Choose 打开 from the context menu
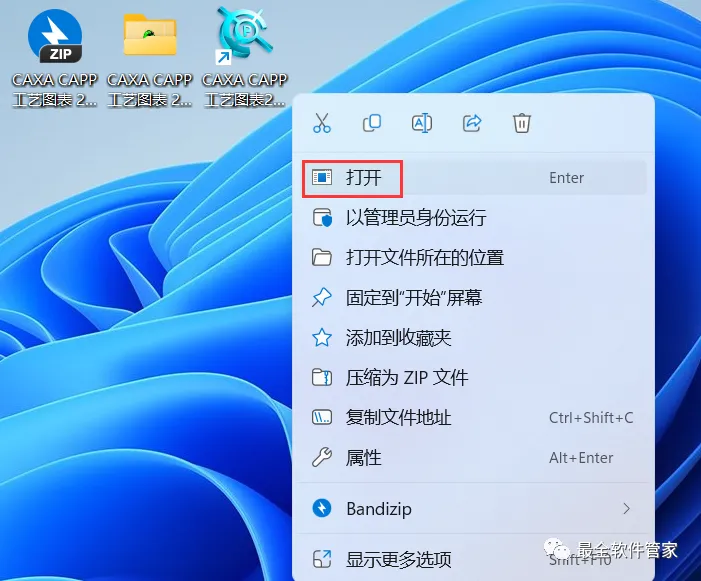The width and height of the screenshot is (701, 581). (x=474, y=178)
